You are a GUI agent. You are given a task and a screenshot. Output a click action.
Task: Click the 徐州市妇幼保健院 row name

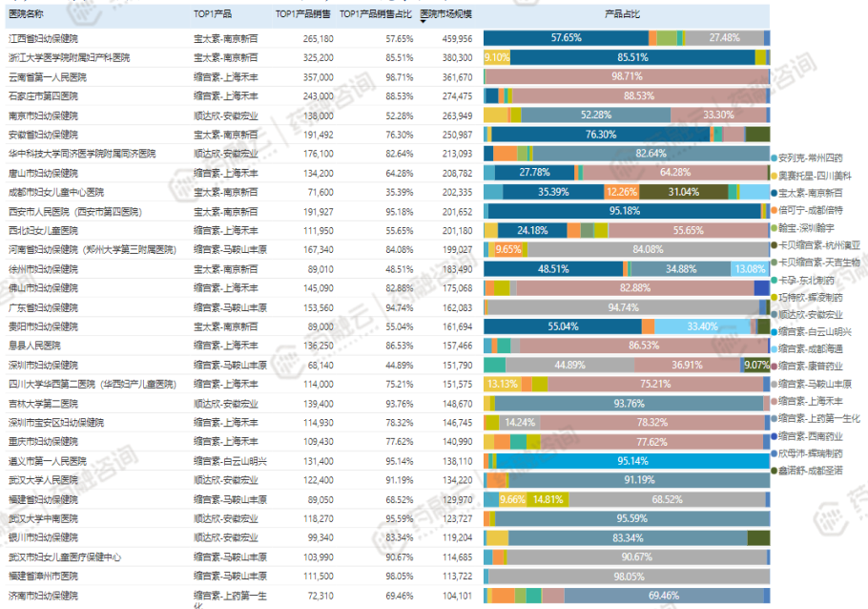[43, 269]
